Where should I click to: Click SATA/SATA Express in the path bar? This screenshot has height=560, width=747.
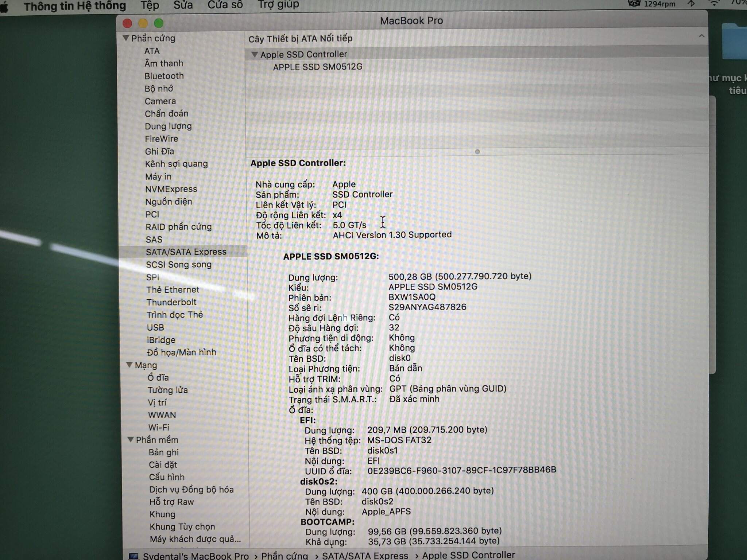point(365,556)
